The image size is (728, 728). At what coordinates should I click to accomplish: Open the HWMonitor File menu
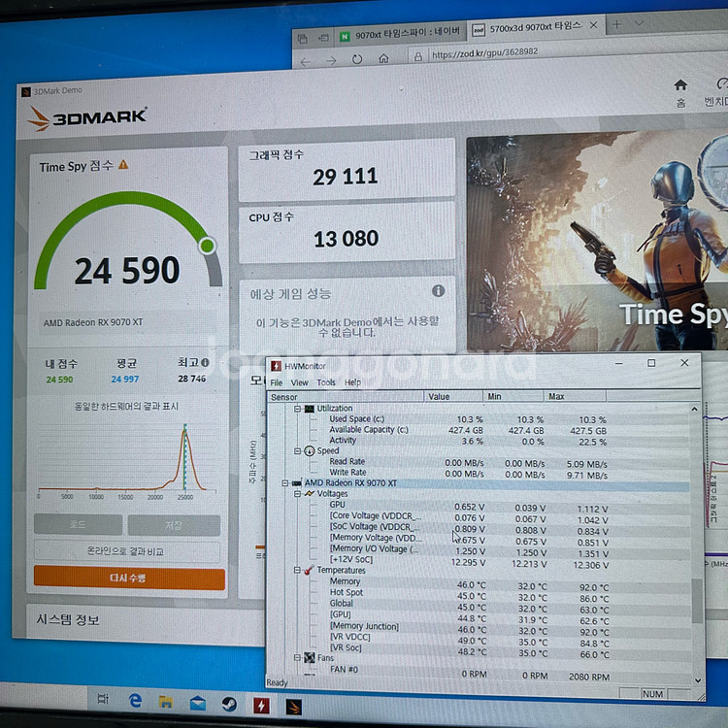[277, 382]
